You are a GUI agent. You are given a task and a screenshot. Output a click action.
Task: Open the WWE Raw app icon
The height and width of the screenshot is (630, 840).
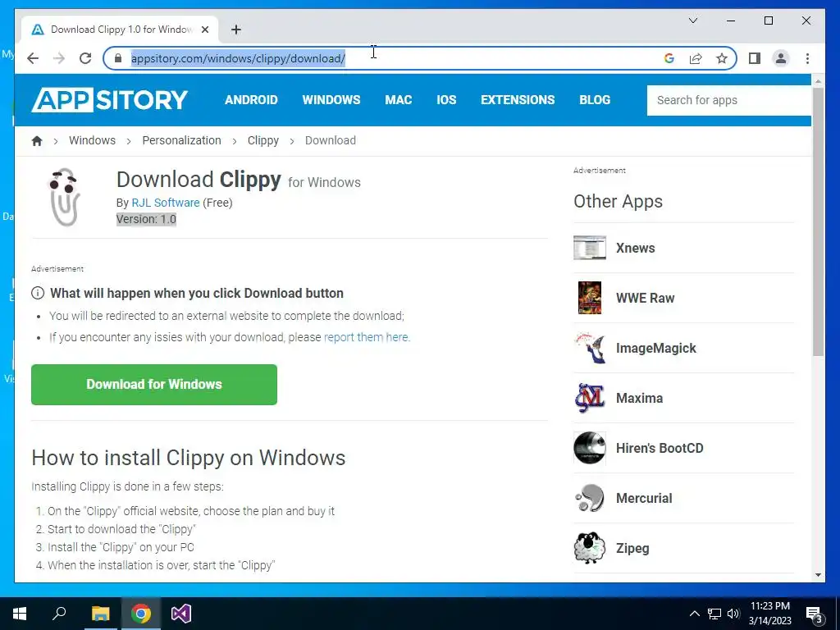point(589,298)
